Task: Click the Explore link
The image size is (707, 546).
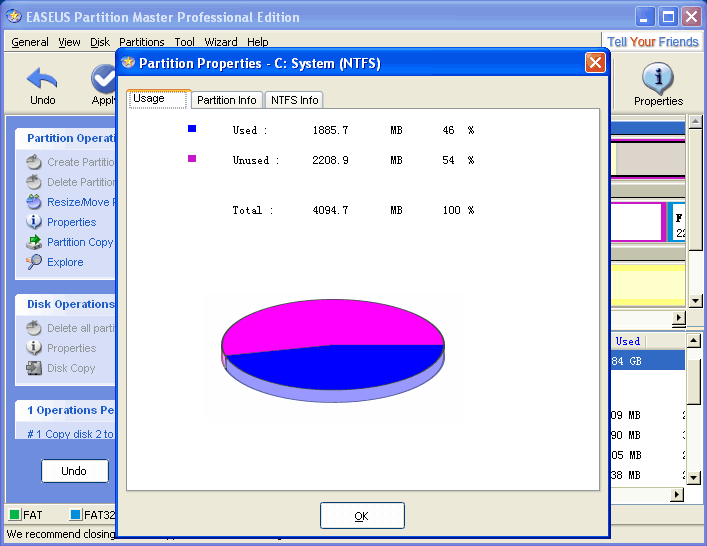Action: click(65, 262)
